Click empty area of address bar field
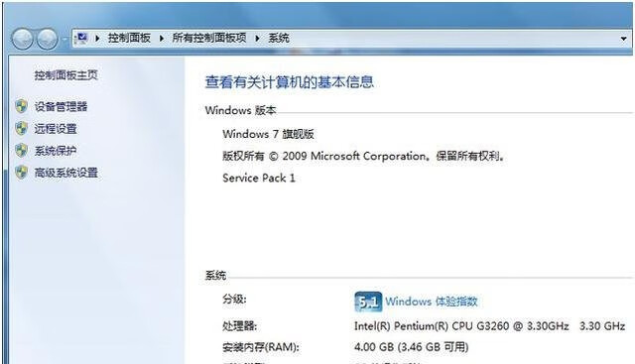 pos(453,39)
